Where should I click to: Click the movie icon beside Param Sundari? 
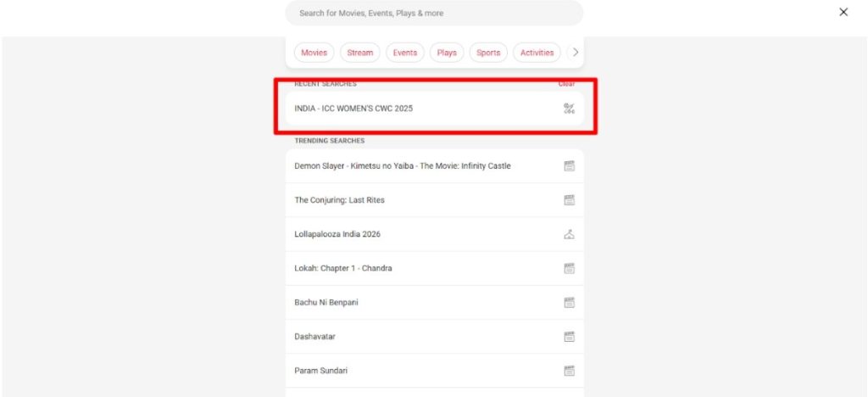(x=569, y=371)
